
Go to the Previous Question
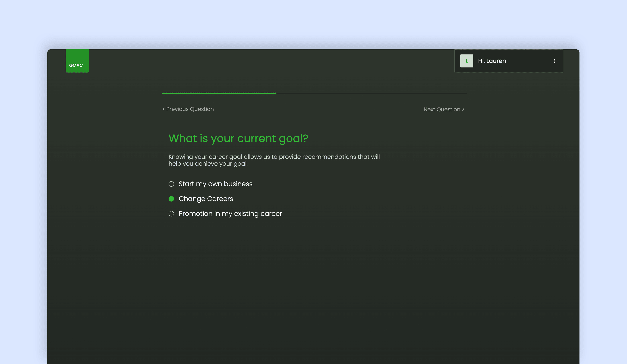coord(188,109)
